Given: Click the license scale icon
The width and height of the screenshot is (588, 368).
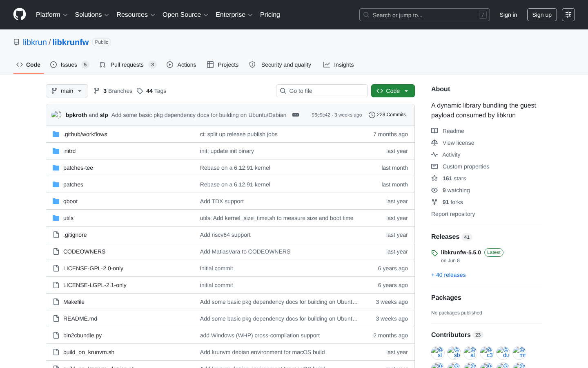Looking at the screenshot, I should tap(434, 143).
